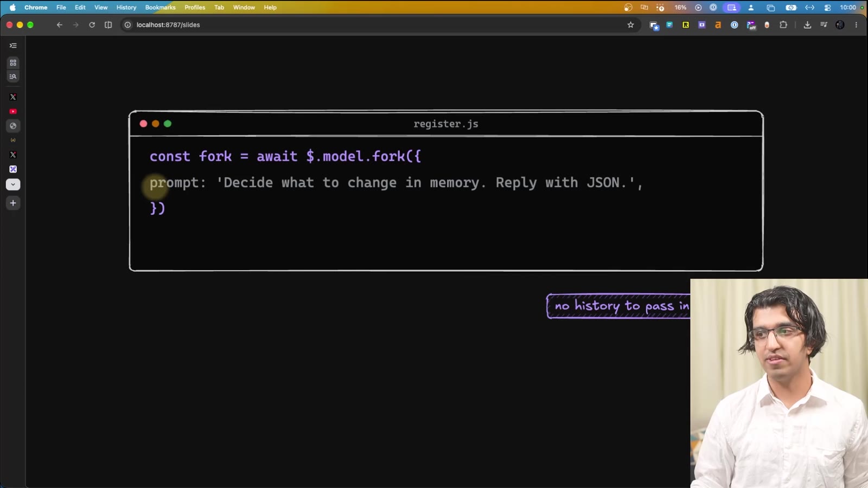Click the battery status icon

(x=791, y=8)
